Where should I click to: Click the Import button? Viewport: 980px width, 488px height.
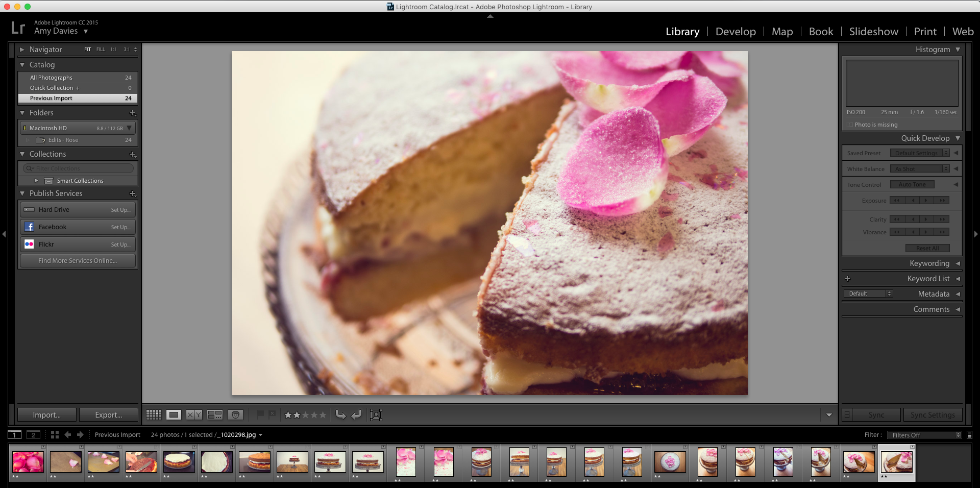(x=46, y=414)
